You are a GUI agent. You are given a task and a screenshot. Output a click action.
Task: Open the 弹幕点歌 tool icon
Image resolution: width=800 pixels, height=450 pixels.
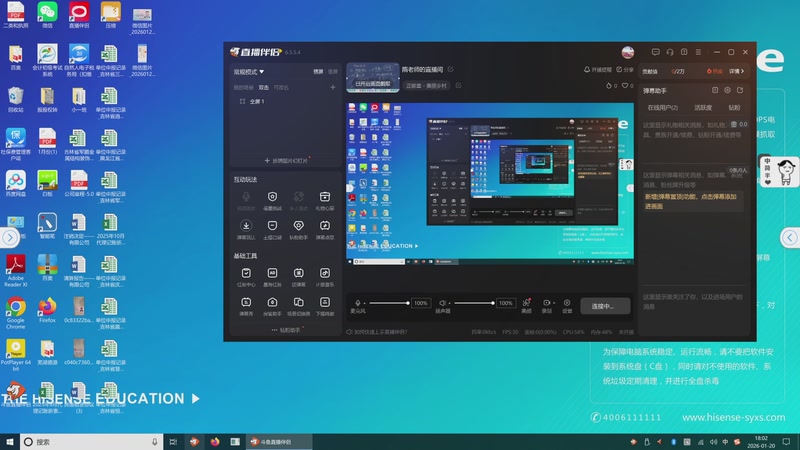[x=324, y=226]
